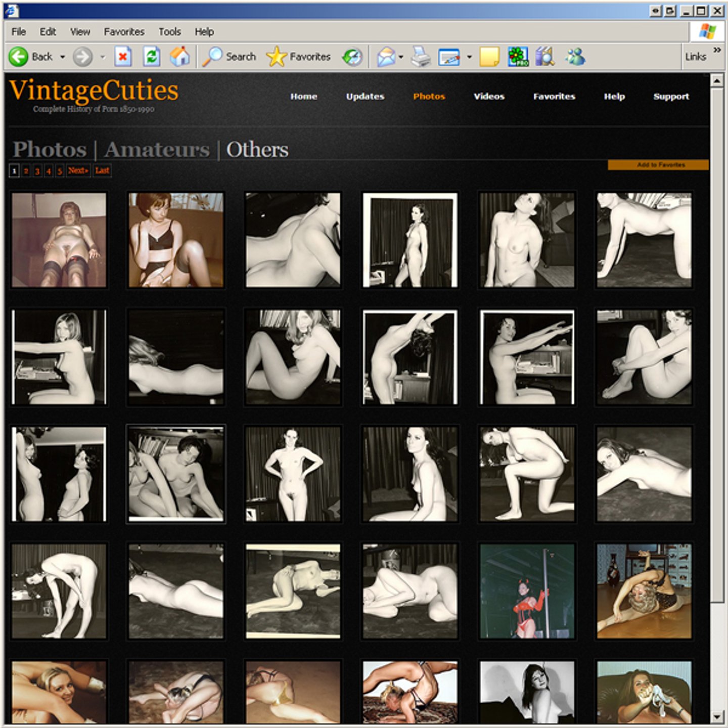Expand the Back button history dropdown arrow
The image size is (728, 728).
[x=63, y=57]
